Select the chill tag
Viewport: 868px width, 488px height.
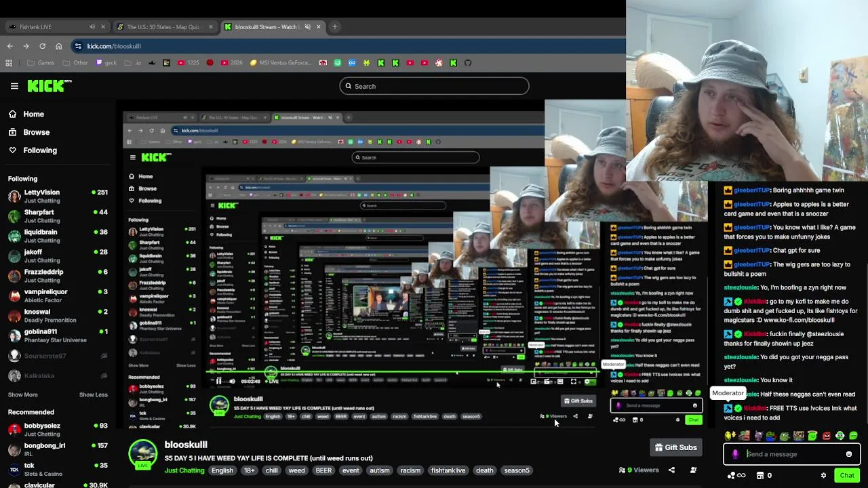coord(272,470)
